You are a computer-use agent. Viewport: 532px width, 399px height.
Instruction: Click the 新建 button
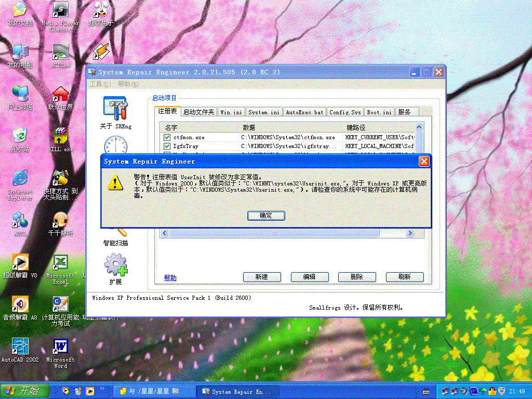point(262,277)
